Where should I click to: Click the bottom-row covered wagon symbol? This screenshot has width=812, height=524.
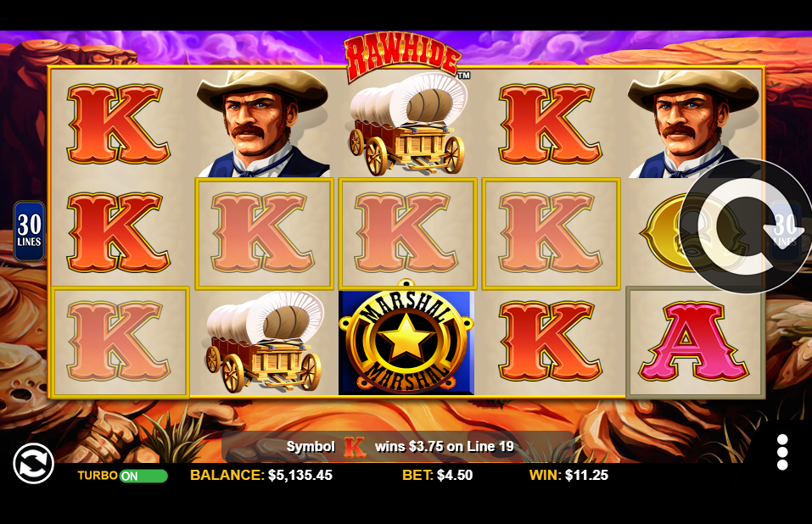[264, 342]
